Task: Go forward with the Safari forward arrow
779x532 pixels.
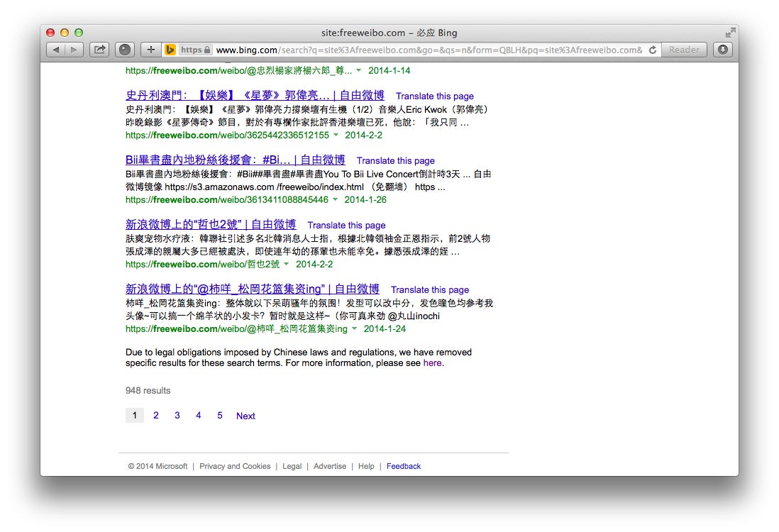Action: click(x=74, y=50)
